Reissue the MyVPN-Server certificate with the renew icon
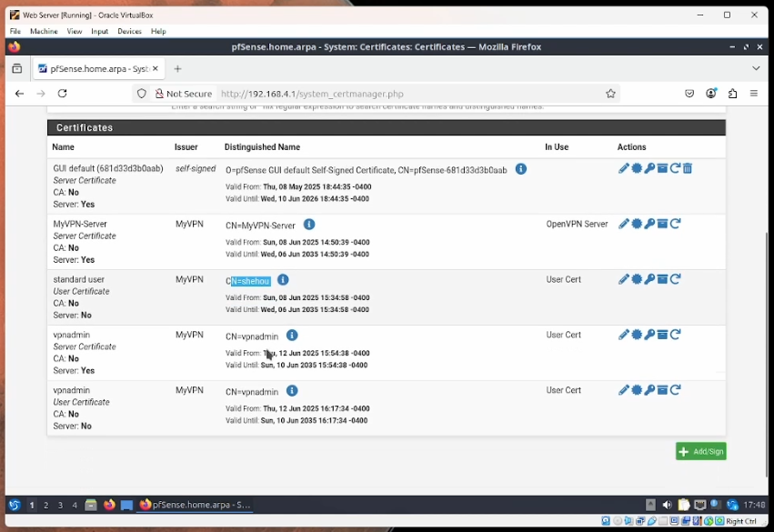The image size is (774, 532). pyautogui.click(x=675, y=224)
